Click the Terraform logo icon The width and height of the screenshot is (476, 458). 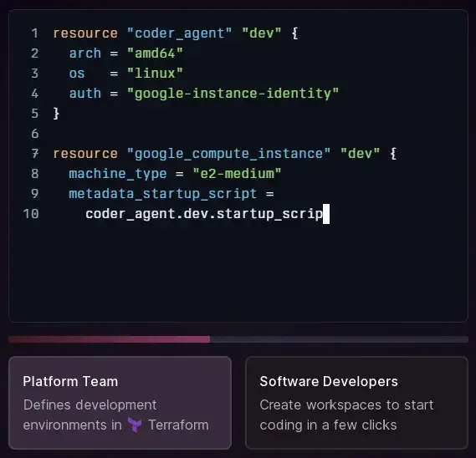[135, 425]
